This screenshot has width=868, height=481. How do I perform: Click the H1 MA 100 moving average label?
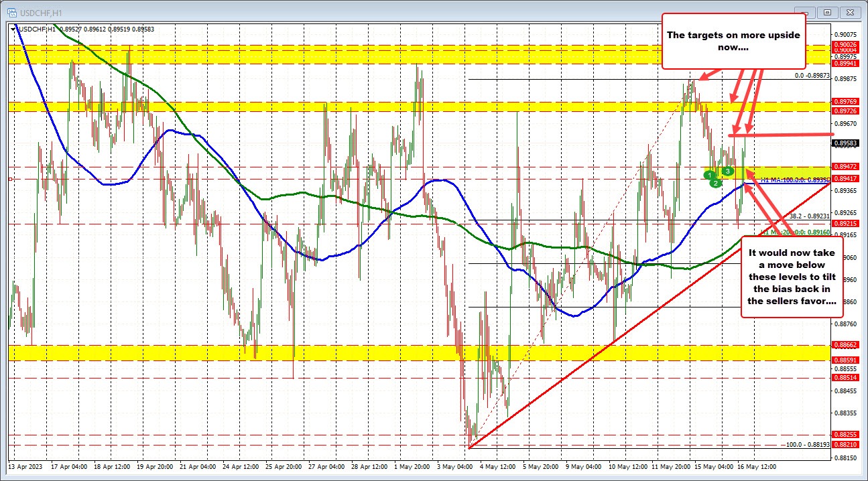coord(795,180)
